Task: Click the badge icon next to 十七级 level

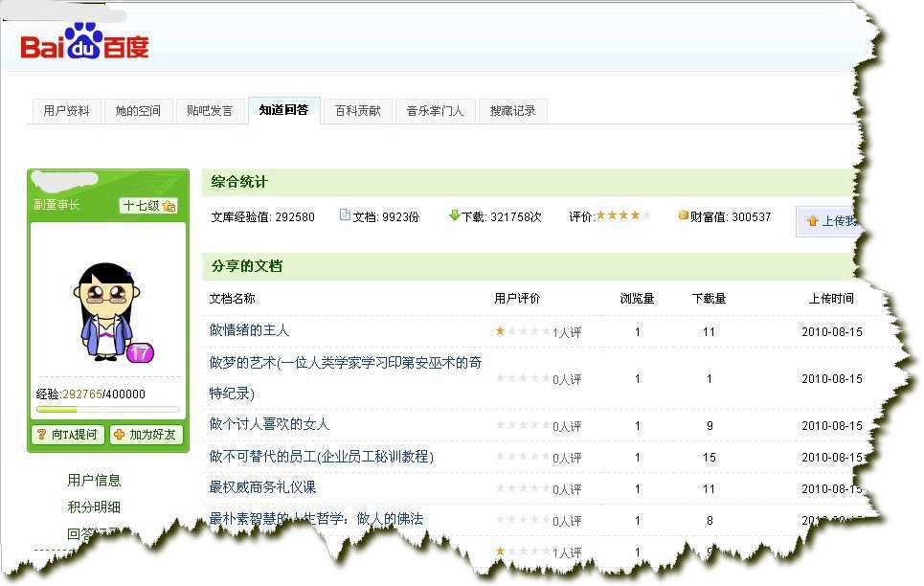Action: coord(169,205)
